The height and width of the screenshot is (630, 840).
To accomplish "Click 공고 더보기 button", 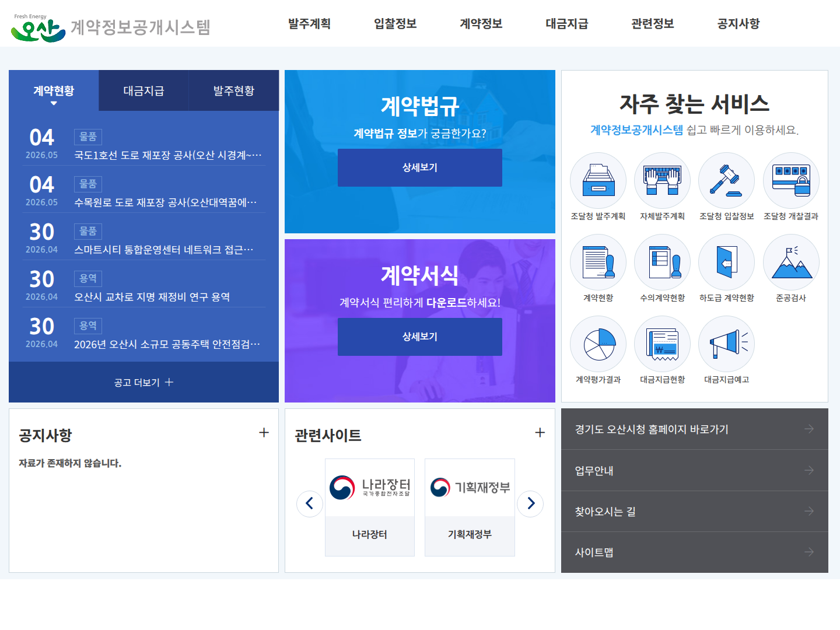I will coord(143,382).
